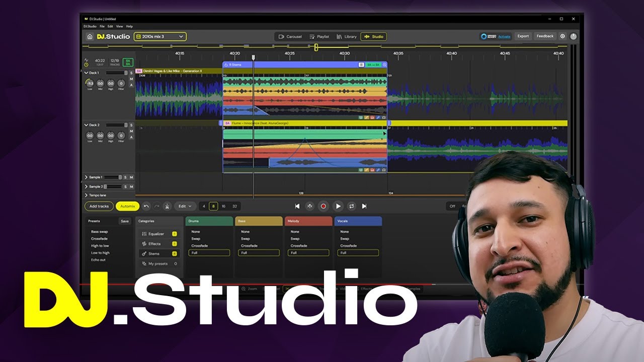Click the yellow Automix button

[x=128, y=206]
